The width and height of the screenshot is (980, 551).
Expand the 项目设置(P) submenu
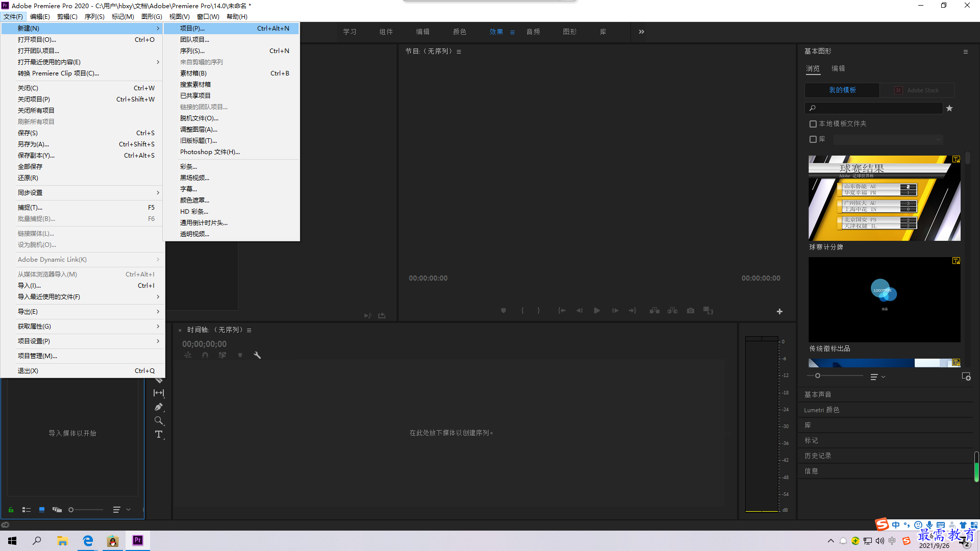pos(83,341)
